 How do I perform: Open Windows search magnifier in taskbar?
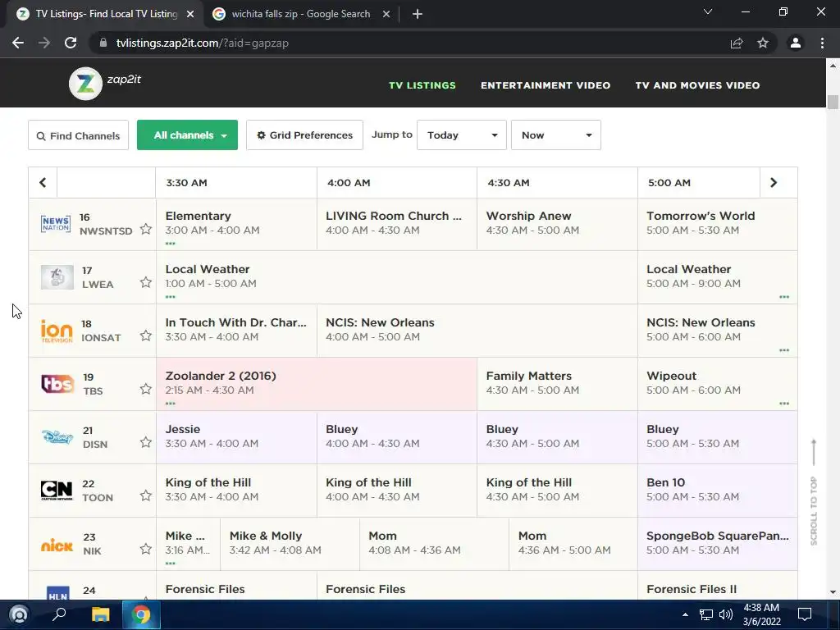point(59,614)
